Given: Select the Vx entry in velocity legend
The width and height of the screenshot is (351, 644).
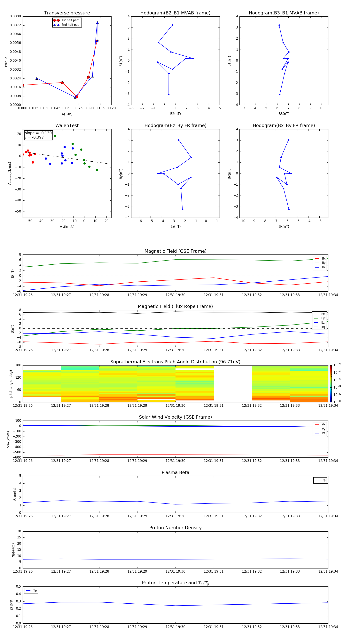Looking at the screenshot, I should [x=320, y=424].
